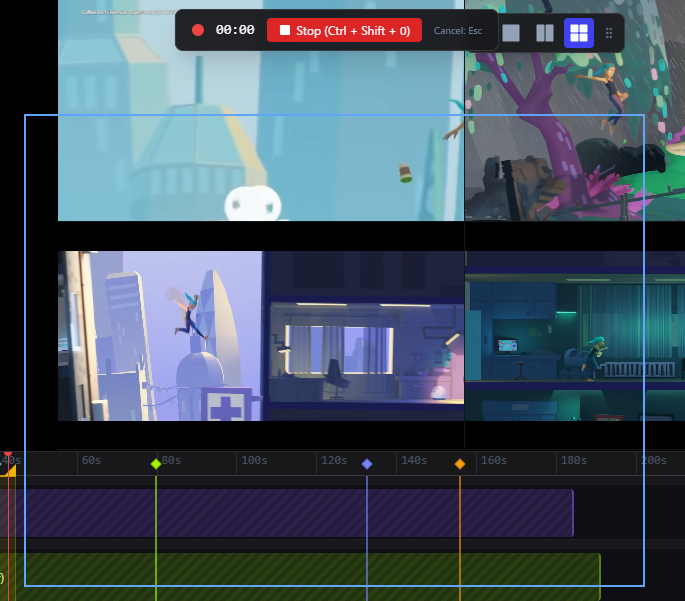Click the blue diamond timeline marker

click(x=367, y=464)
